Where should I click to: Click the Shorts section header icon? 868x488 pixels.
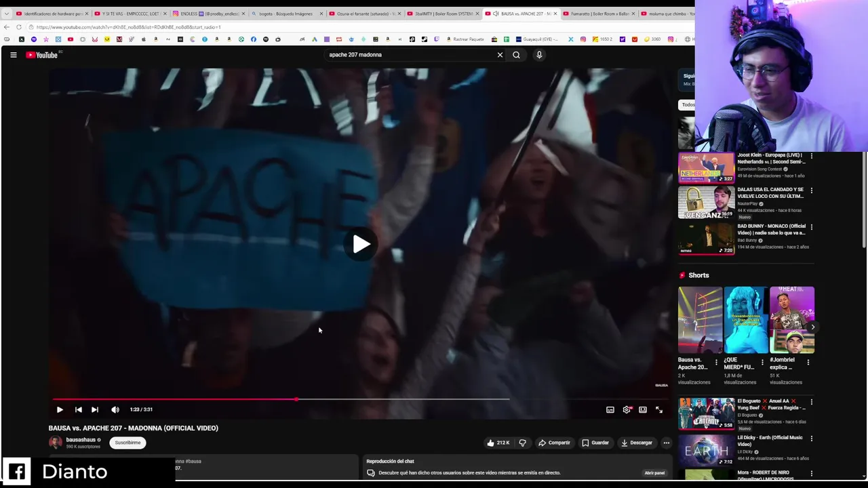tap(682, 275)
